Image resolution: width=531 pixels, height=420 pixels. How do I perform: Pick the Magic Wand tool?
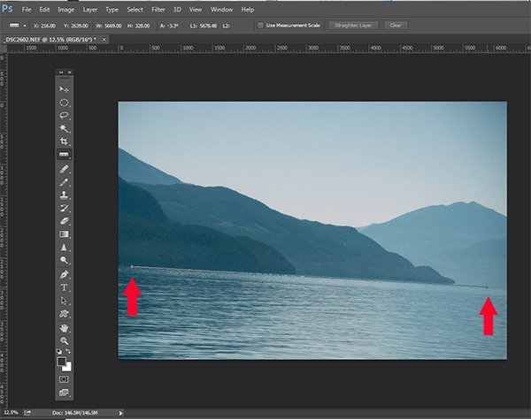pyautogui.click(x=64, y=128)
